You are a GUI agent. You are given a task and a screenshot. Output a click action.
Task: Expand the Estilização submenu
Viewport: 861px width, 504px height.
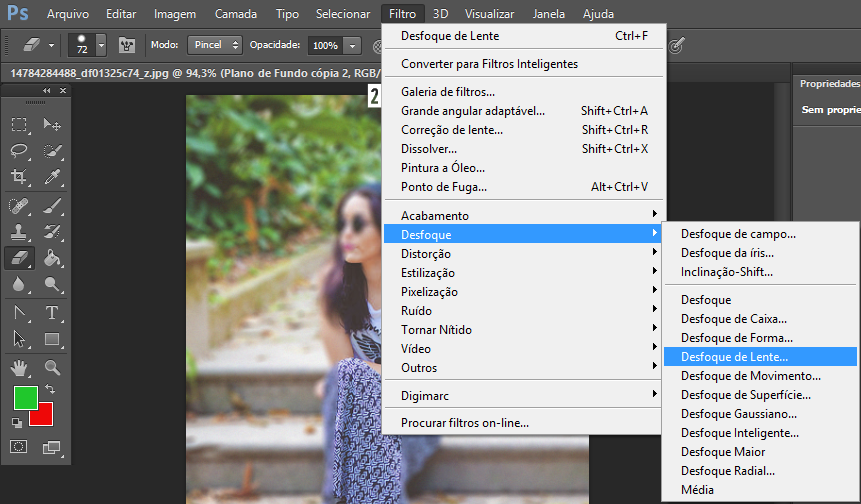(x=524, y=273)
